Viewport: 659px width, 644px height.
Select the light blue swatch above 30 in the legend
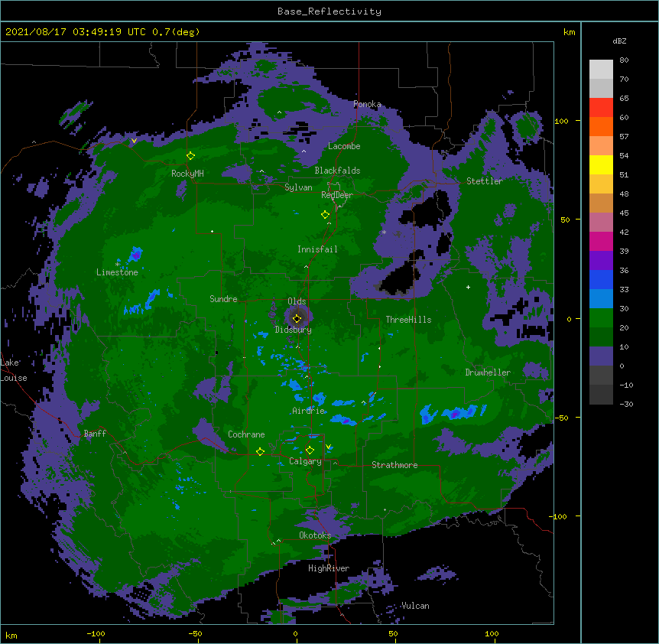[601, 298]
